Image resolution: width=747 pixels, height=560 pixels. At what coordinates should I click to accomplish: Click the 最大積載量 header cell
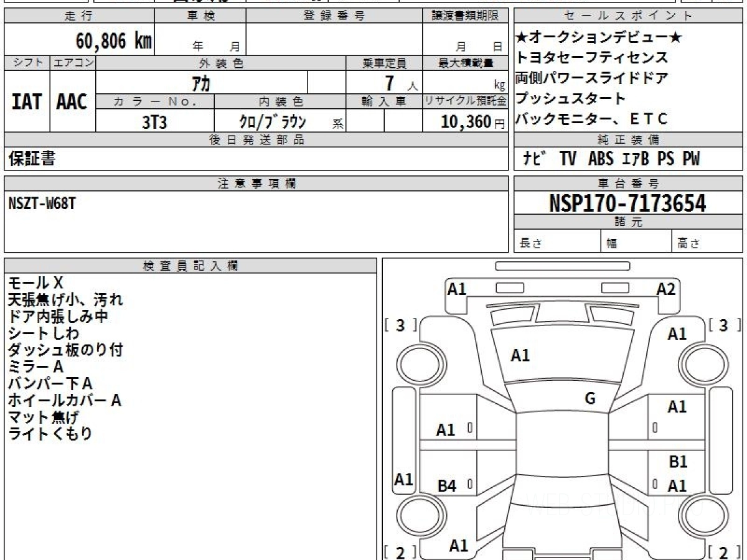point(465,63)
